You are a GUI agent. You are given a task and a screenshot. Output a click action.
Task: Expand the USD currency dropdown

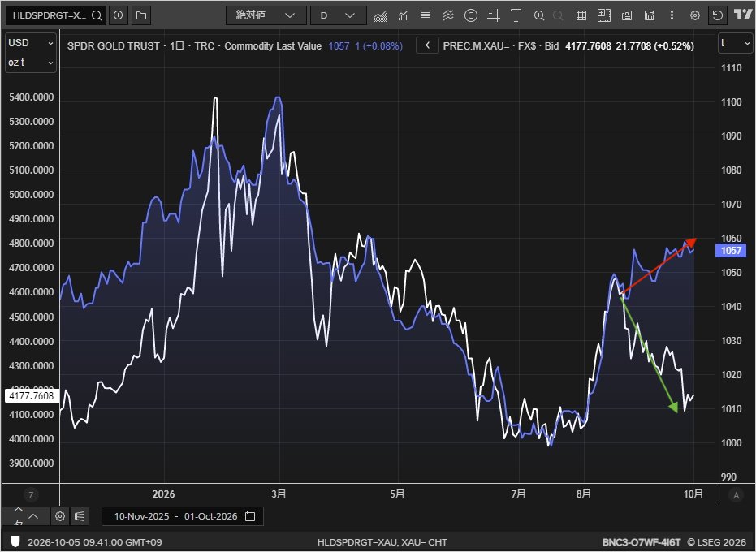[x=30, y=43]
